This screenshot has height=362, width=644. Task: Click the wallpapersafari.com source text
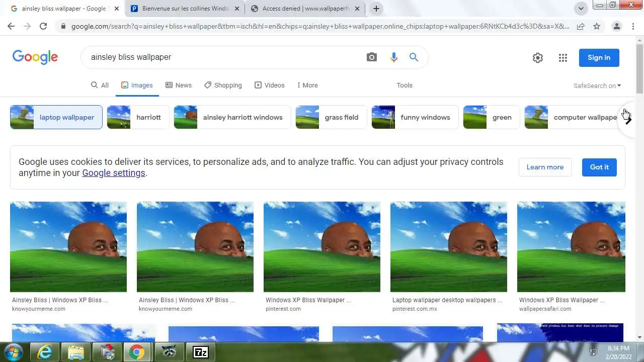point(545,309)
